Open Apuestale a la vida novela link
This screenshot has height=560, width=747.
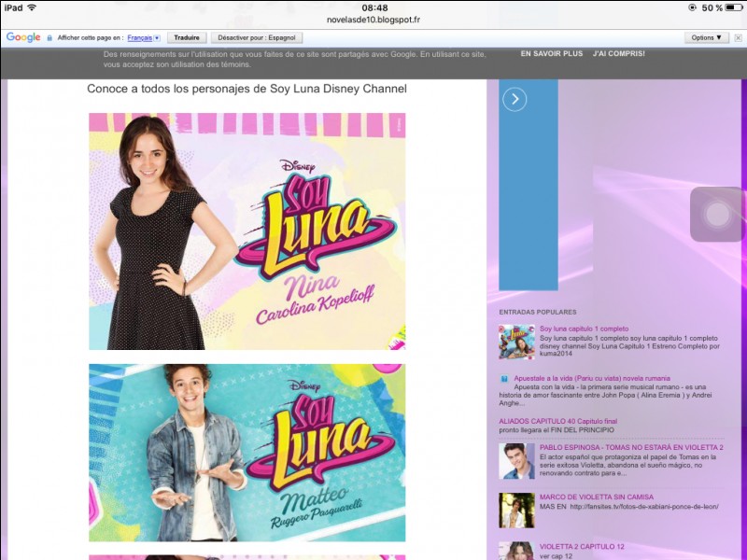pos(592,378)
